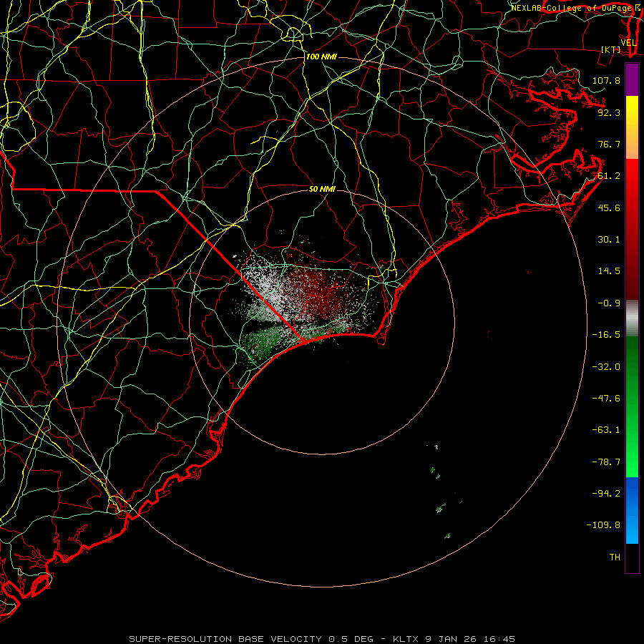Click the 50 NMI range ring label
Image resolution: width=644 pixels, height=644 pixels.
[322, 189]
